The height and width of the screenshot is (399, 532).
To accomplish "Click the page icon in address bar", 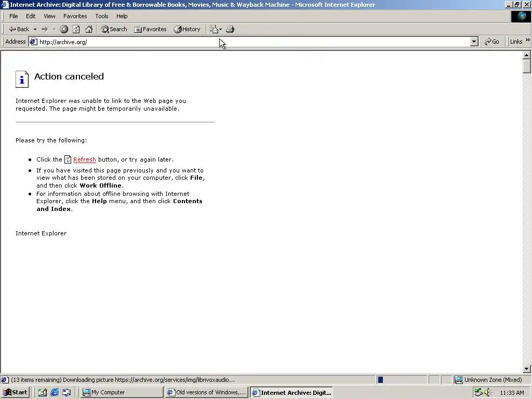I will pos(33,42).
